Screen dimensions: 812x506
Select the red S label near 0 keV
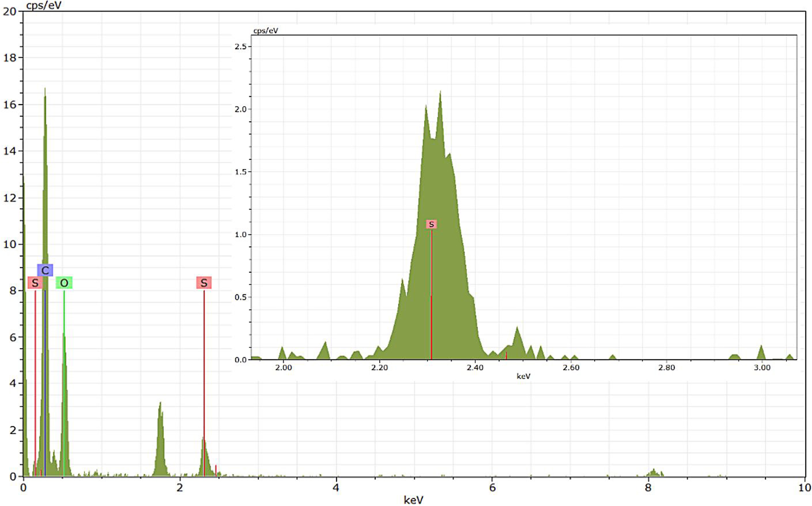pos(35,283)
